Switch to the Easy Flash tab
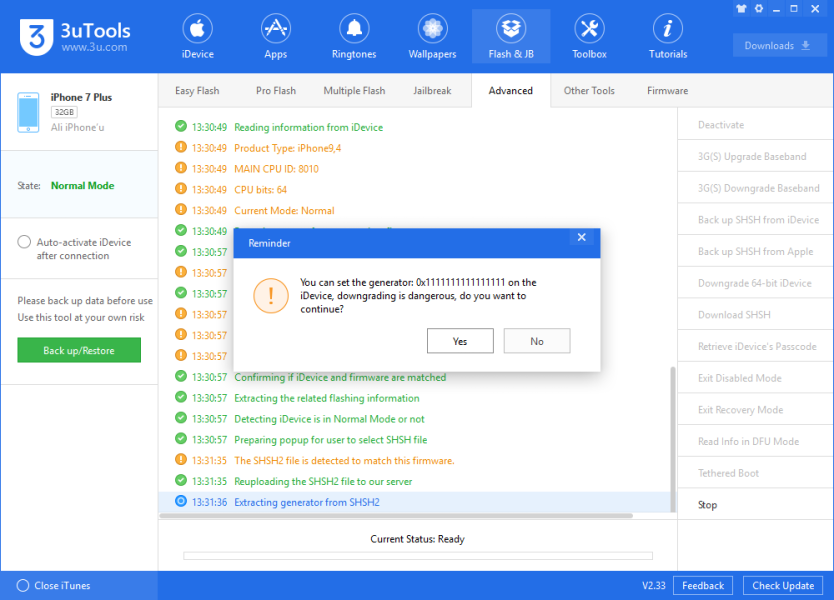The image size is (834, 600). pos(197,91)
